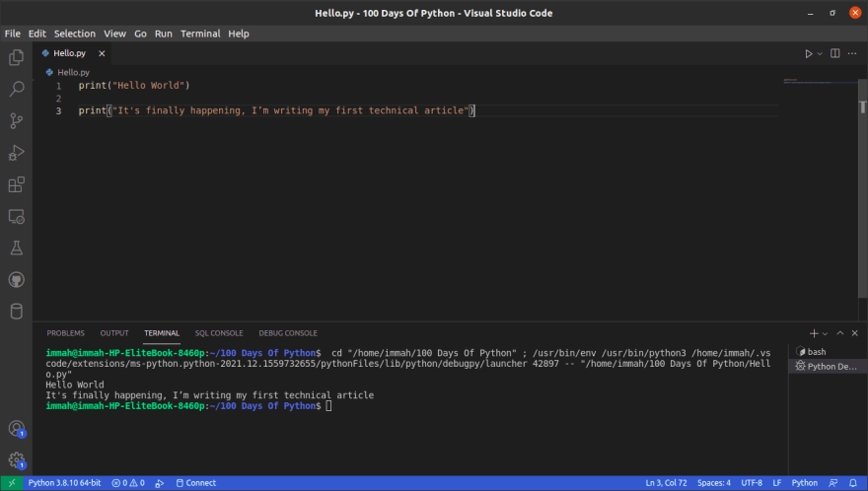Image resolution: width=868 pixels, height=491 pixels.
Task: Expand the new terminal launch profile dropdown
Action: click(x=825, y=334)
